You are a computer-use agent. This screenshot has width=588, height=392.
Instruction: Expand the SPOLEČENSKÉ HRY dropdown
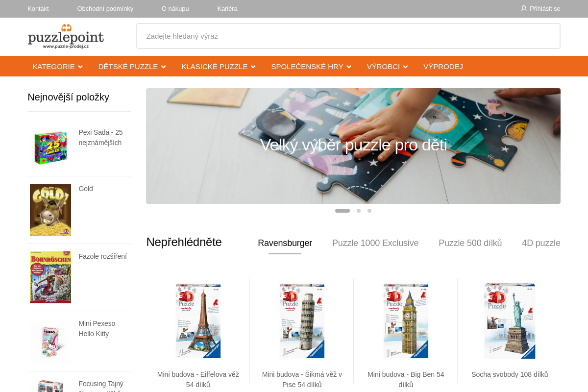coord(311,66)
